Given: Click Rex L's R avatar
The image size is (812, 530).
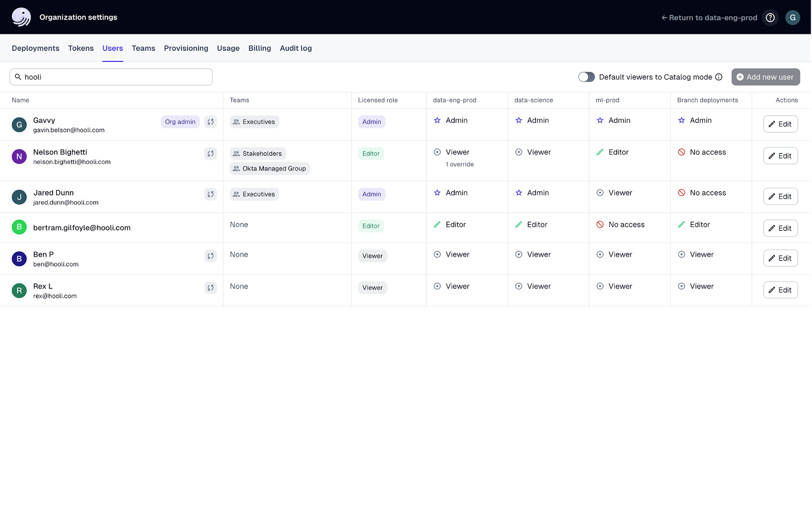Looking at the screenshot, I should coord(19,291).
